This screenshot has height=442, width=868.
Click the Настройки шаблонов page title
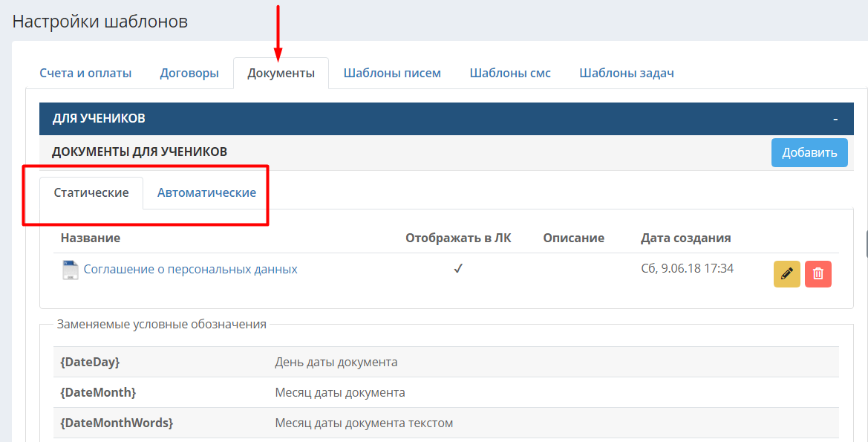(100, 22)
